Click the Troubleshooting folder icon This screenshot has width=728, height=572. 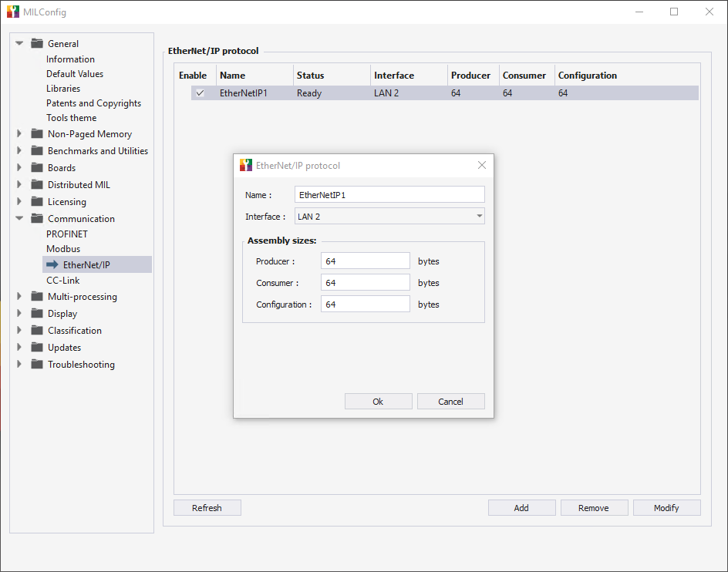click(36, 364)
